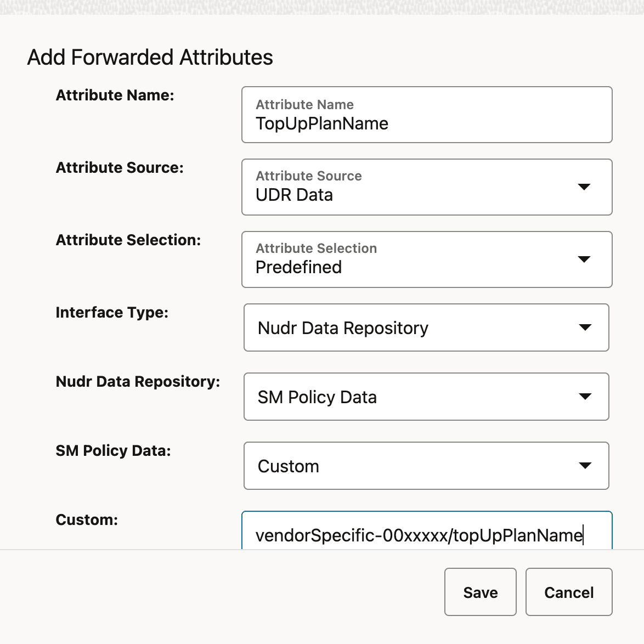Expand the SM Policy Data dropdown showing Custom
The height and width of the screenshot is (644, 644).
(426, 465)
